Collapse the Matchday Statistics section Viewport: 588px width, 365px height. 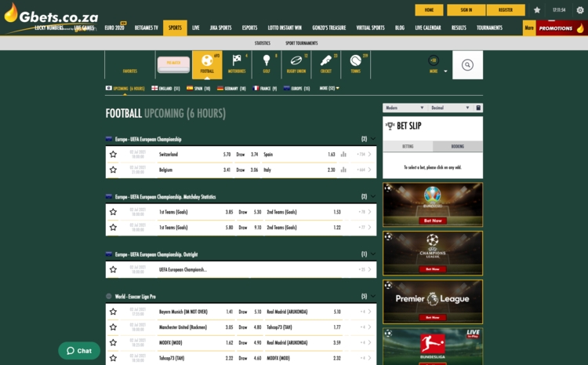tap(372, 196)
